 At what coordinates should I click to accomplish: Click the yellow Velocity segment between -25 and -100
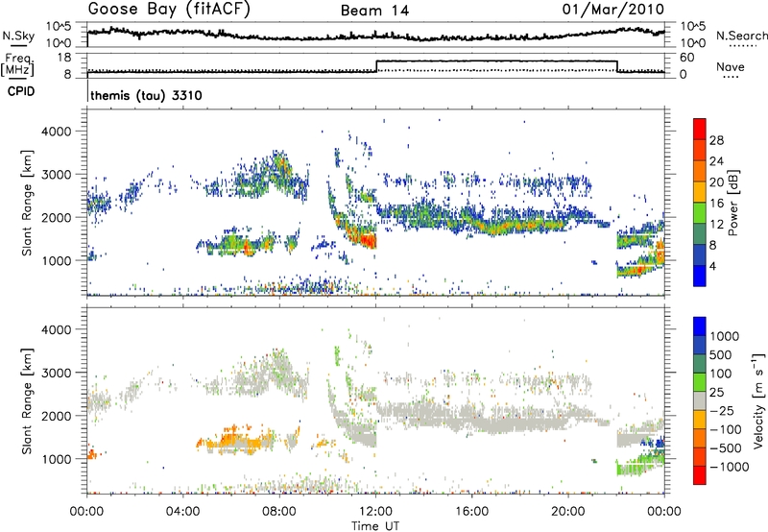coord(700,420)
